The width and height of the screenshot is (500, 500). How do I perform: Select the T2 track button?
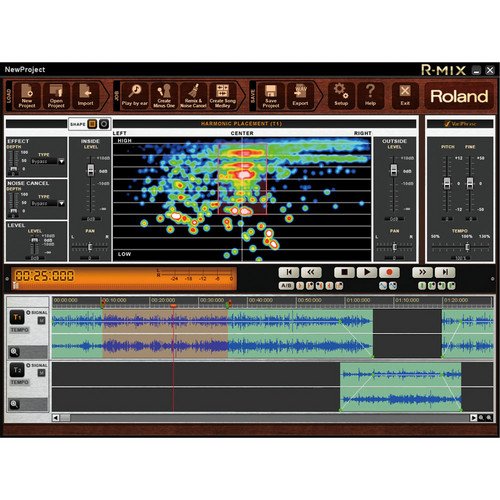[17, 370]
